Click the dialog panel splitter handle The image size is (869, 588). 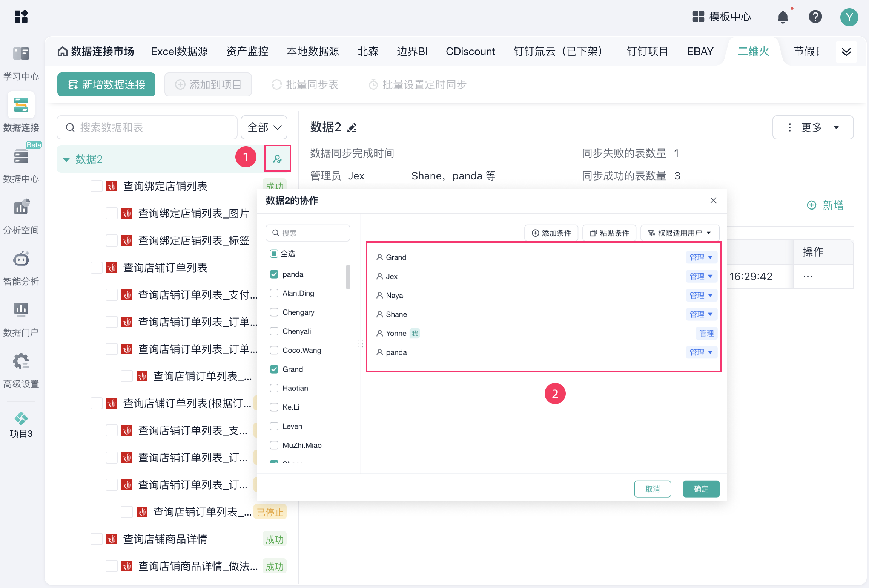360,343
